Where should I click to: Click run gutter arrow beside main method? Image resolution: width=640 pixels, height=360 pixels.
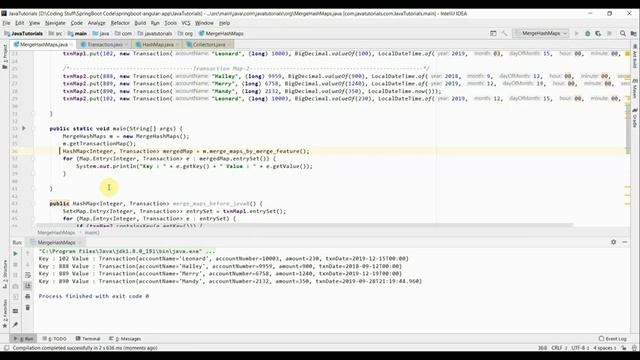(24, 128)
